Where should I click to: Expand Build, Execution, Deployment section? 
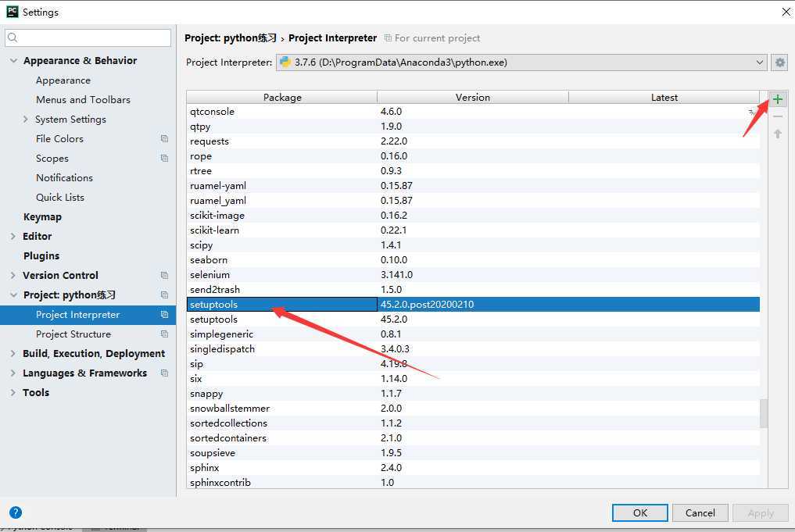click(x=13, y=353)
